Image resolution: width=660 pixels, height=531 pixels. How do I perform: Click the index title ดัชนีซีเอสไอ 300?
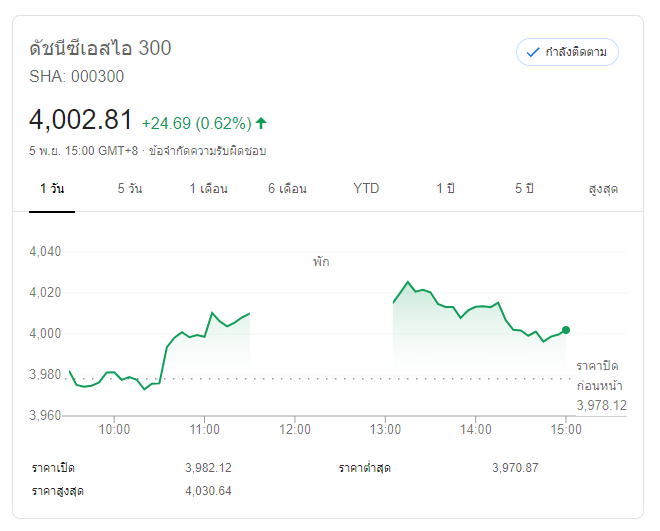(100, 48)
